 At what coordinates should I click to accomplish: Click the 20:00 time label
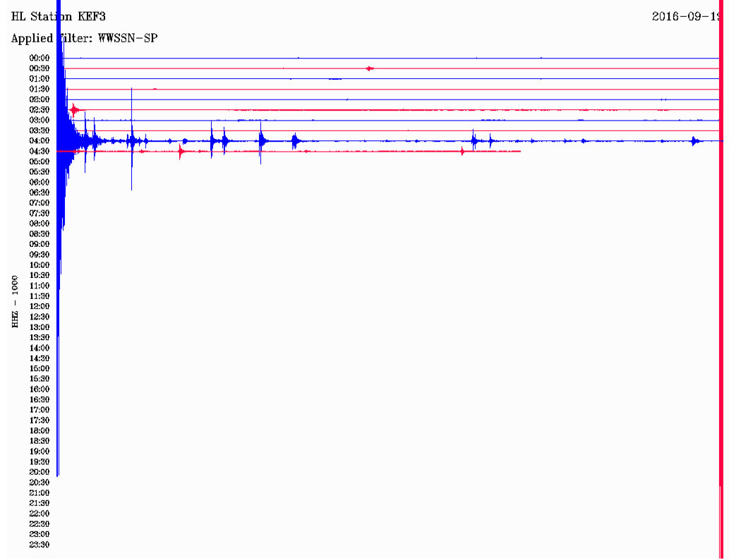click(x=39, y=472)
